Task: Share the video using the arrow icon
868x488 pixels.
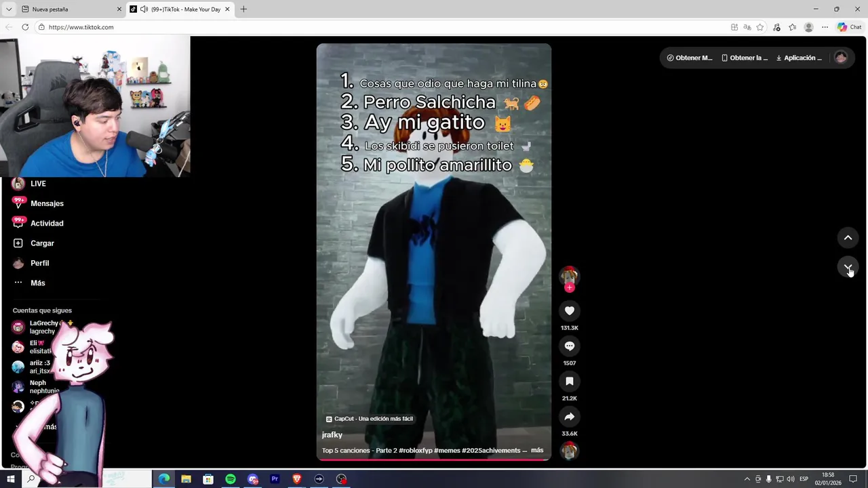Action: (570, 417)
